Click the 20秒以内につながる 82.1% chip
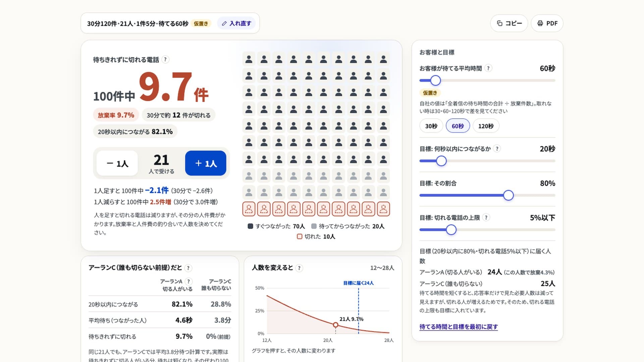Image resolution: width=644 pixels, height=362 pixels. coord(135,132)
